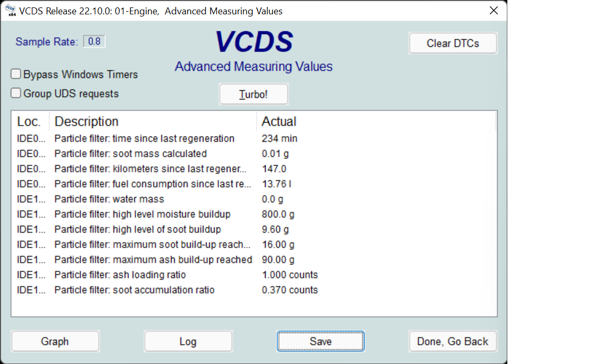Select row 'high level moisture buildup'
Image resolution: width=612 pixels, height=364 pixels.
(x=254, y=215)
